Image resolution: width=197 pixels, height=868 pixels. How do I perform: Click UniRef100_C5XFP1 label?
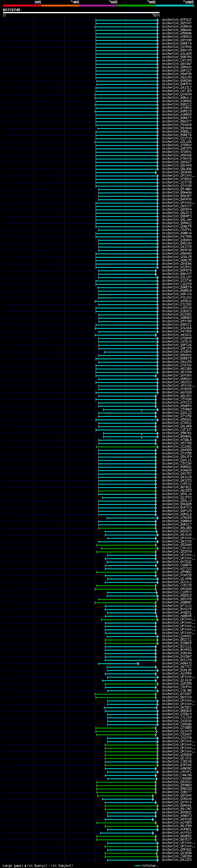point(176,230)
